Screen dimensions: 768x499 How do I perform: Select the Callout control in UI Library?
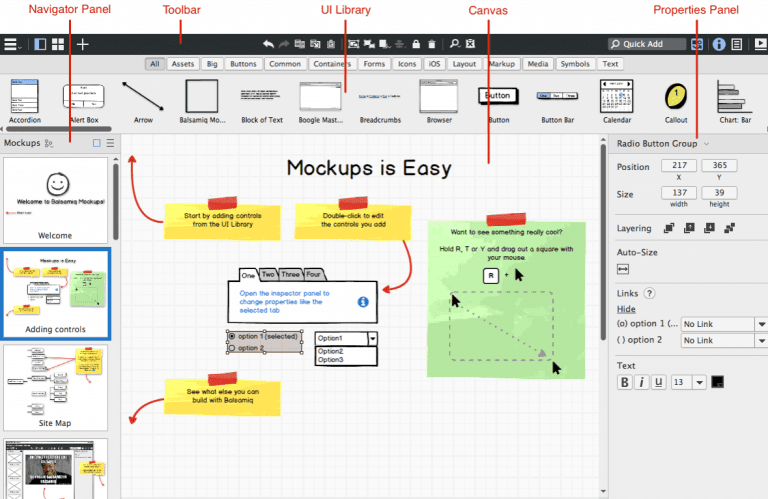click(676, 96)
